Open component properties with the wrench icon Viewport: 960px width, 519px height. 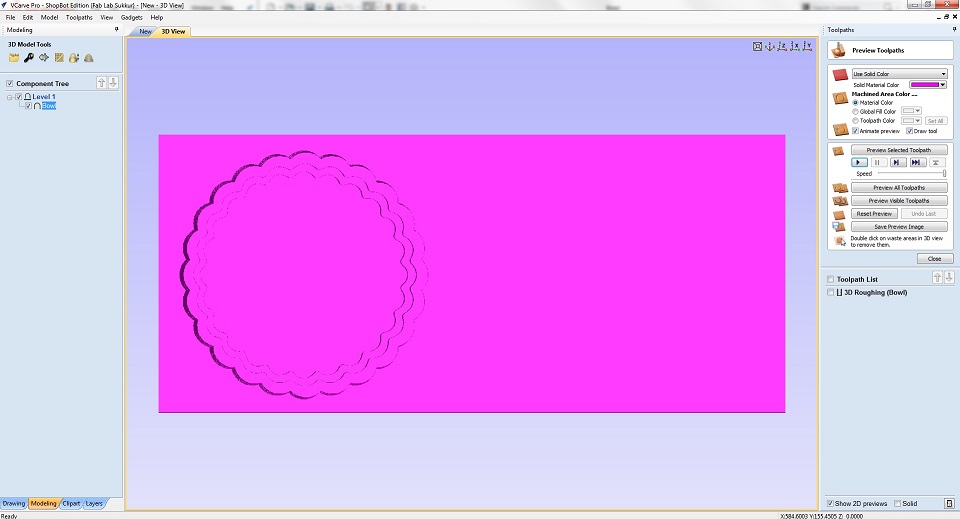[x=29, y=58]
